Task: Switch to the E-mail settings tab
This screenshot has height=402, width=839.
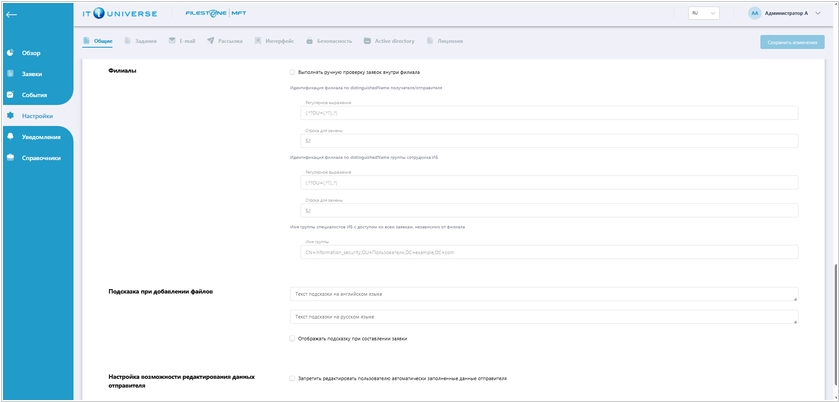Action: pos(181,41)
